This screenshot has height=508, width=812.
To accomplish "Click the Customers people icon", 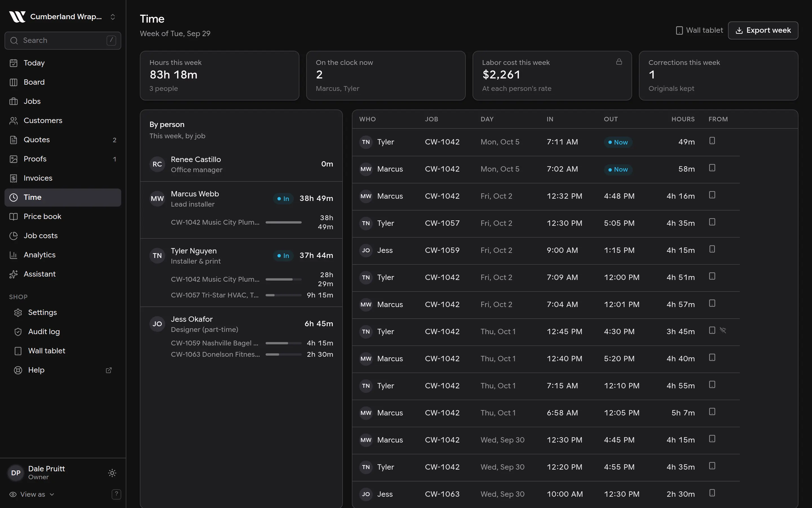I will [x=14, y=120].
